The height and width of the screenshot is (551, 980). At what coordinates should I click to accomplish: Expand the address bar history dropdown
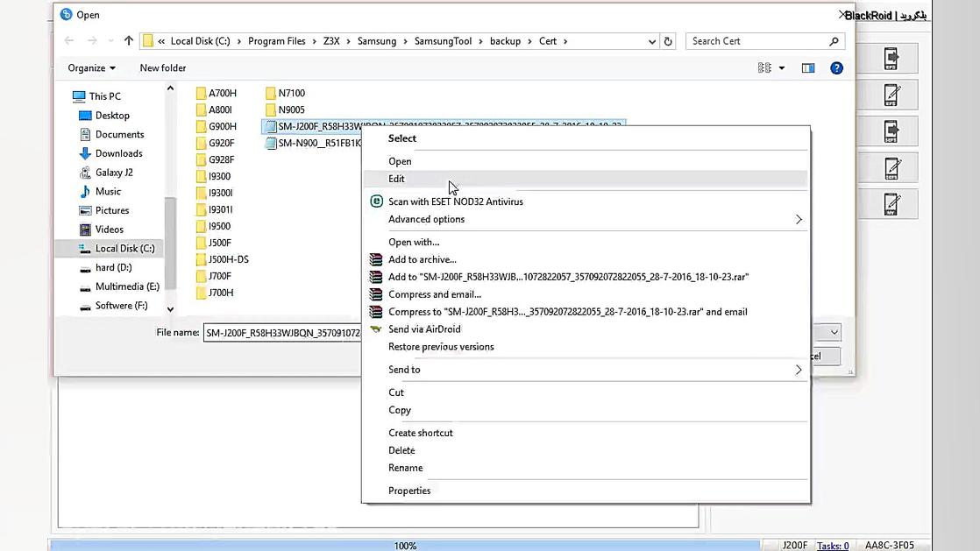click(x=652, y=41)
